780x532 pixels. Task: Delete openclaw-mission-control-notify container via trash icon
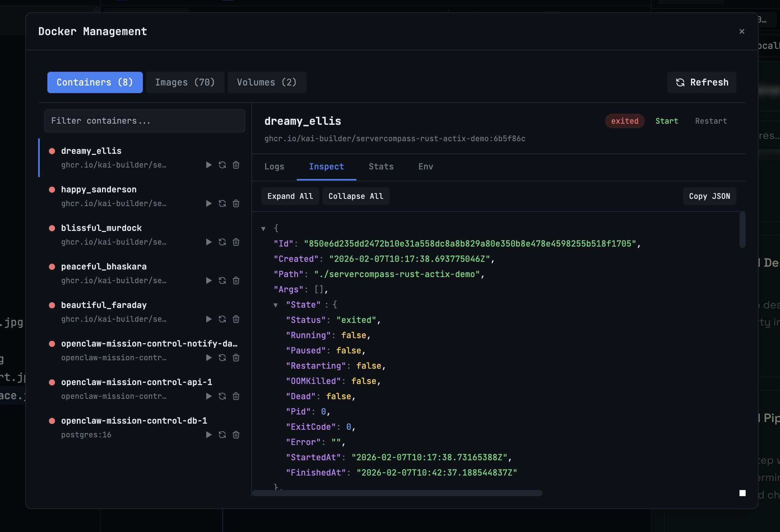coord(236,358)
